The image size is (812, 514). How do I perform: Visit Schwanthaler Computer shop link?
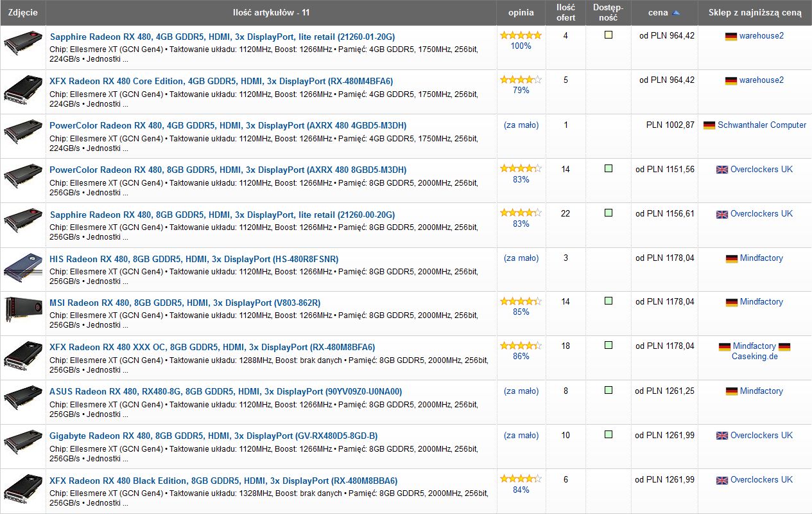(x=762, y=125)
